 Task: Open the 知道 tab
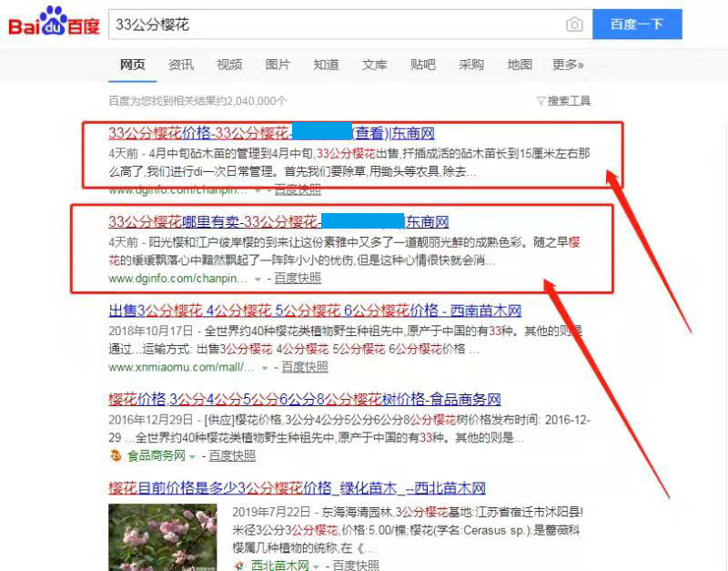click(x=326, y=65)
